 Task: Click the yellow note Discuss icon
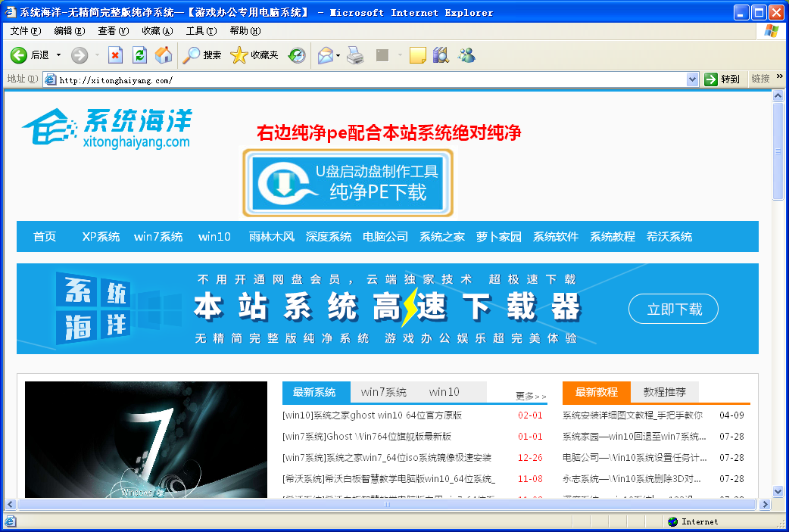(418, 55)
